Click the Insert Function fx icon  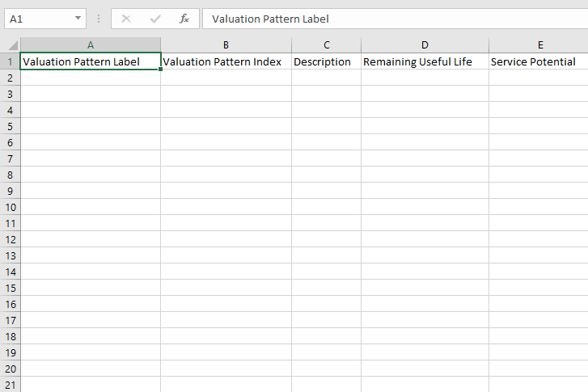184,19
